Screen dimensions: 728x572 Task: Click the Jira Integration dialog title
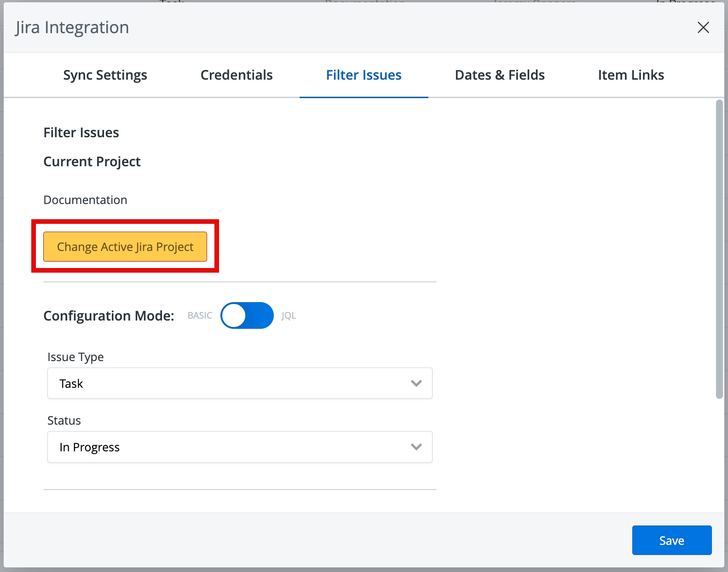point(72,28)
